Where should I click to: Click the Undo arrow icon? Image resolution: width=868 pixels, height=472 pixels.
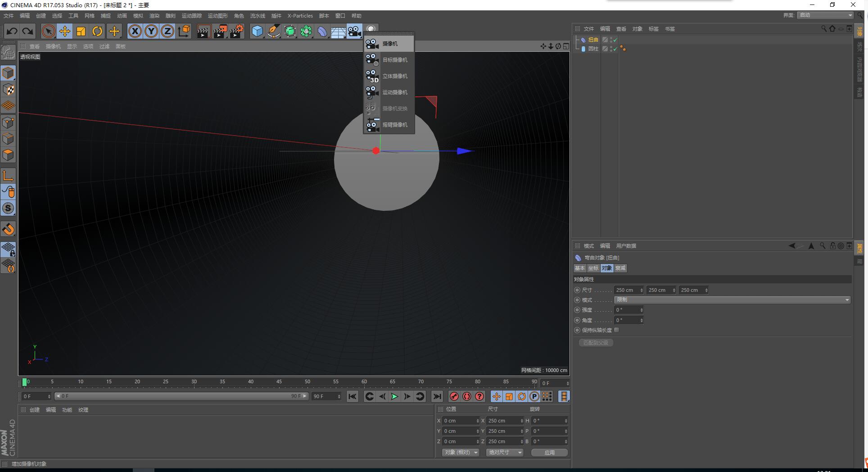(x=12, y=31)
